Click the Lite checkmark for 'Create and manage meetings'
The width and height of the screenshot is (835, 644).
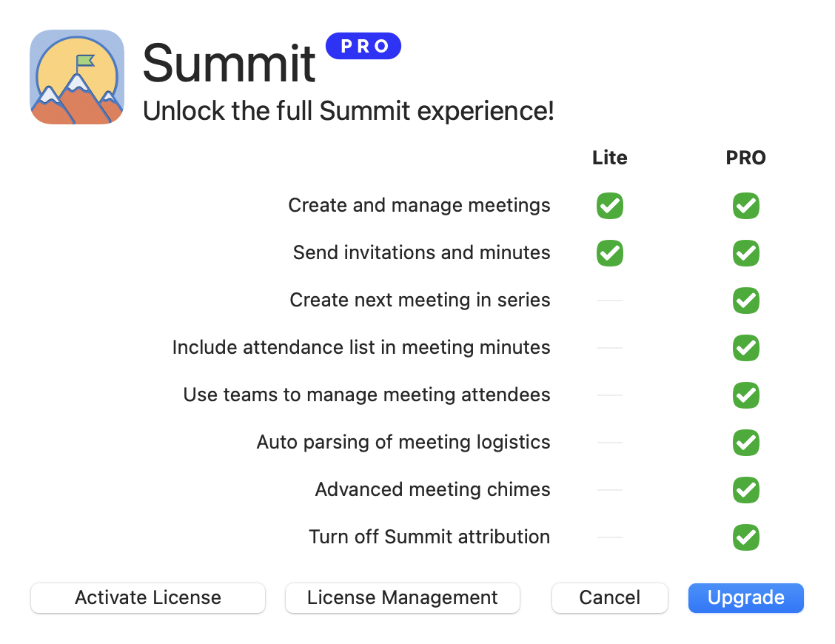point(609,206)
